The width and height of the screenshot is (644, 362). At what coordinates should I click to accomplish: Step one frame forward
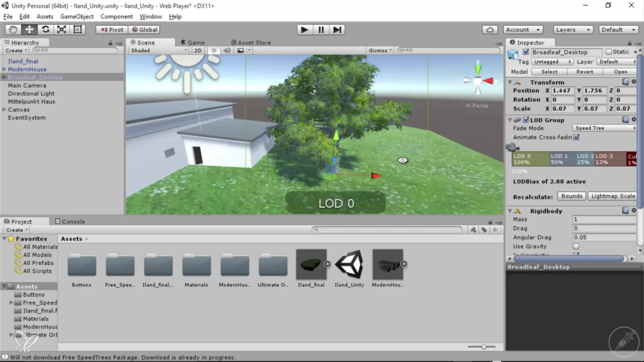[x=337, y=30]
